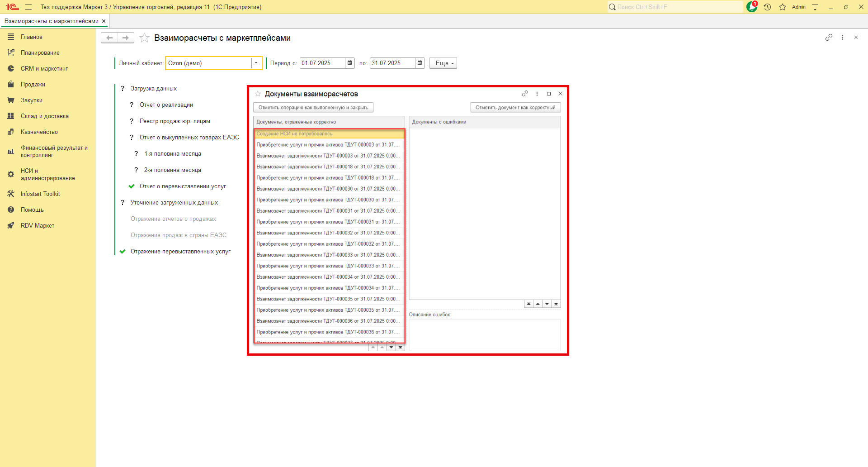The width and height of the screenshot is (868, 467).
Task: Click Отметить операцию как выполненную и закрыть
Action: (x=313, y=107)
